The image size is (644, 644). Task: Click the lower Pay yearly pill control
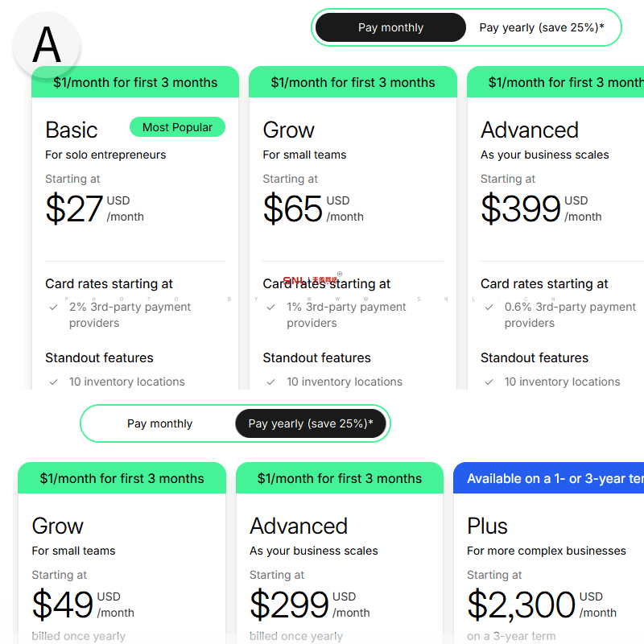(x=311, y=423)
